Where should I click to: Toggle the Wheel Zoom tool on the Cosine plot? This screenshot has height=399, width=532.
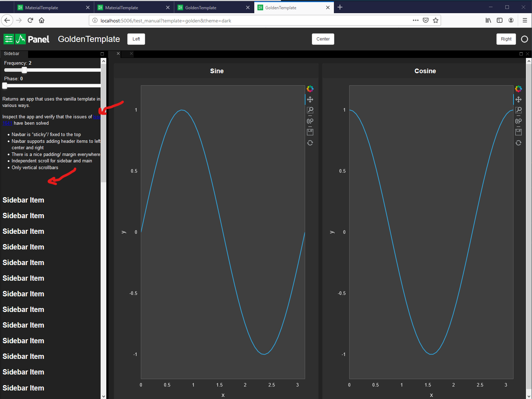click(518, 121)
